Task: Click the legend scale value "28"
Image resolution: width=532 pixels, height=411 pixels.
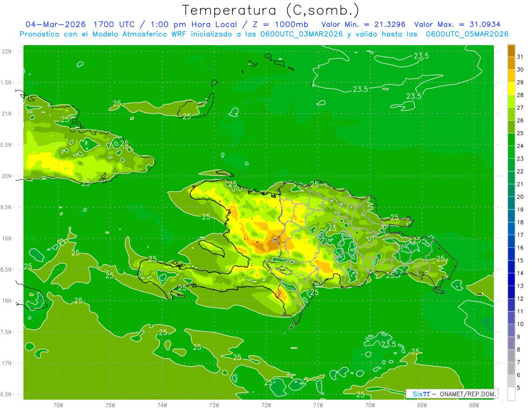Action: (x=520, y=95)
